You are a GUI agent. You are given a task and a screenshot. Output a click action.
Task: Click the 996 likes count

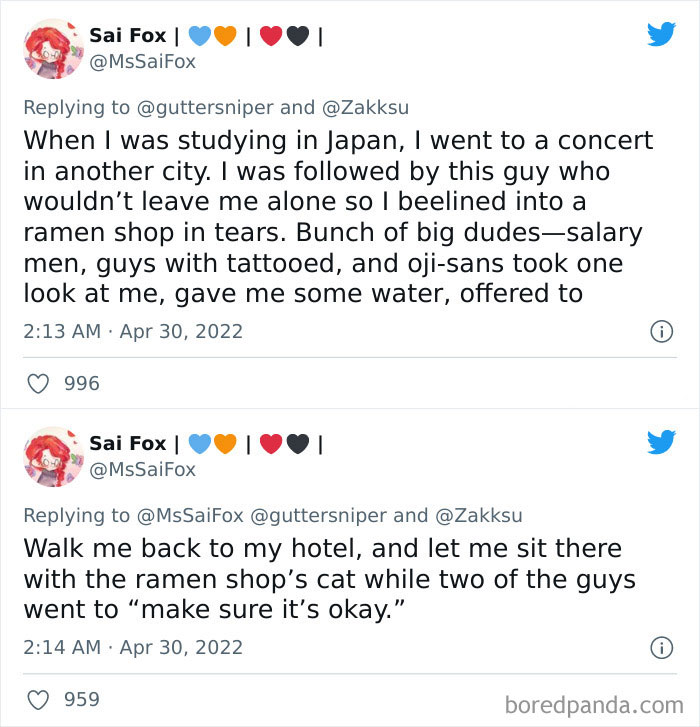[x=81, y=383]
